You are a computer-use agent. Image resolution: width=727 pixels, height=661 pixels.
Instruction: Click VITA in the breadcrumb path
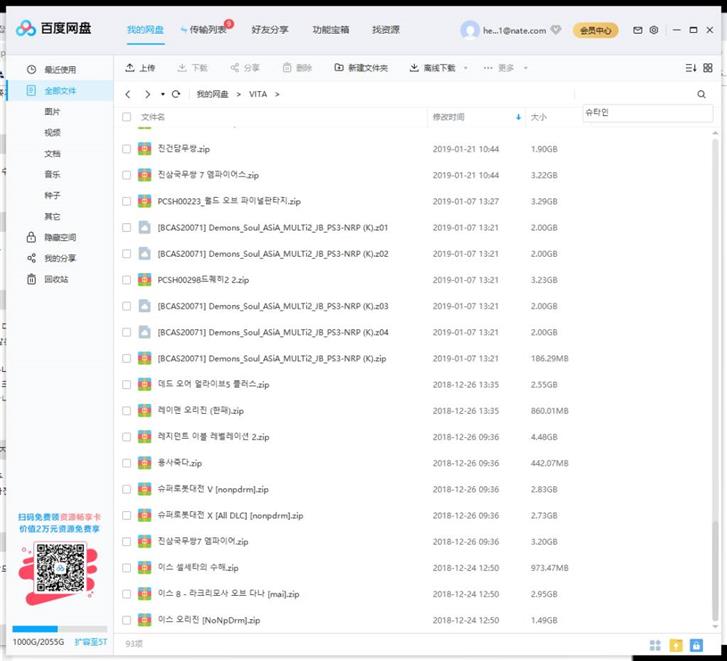(x=258, y=94)
